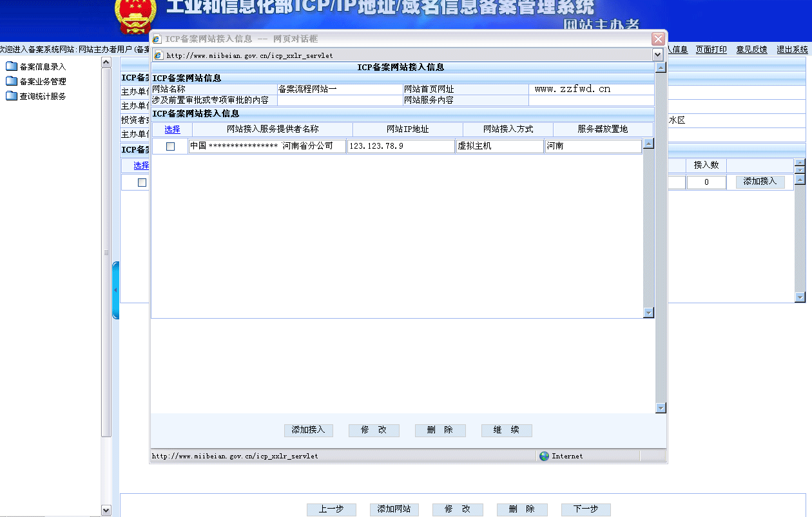Open the 备案业务管理 folder in sidebar
Screen dimensions: 812x517
(38, 80)
